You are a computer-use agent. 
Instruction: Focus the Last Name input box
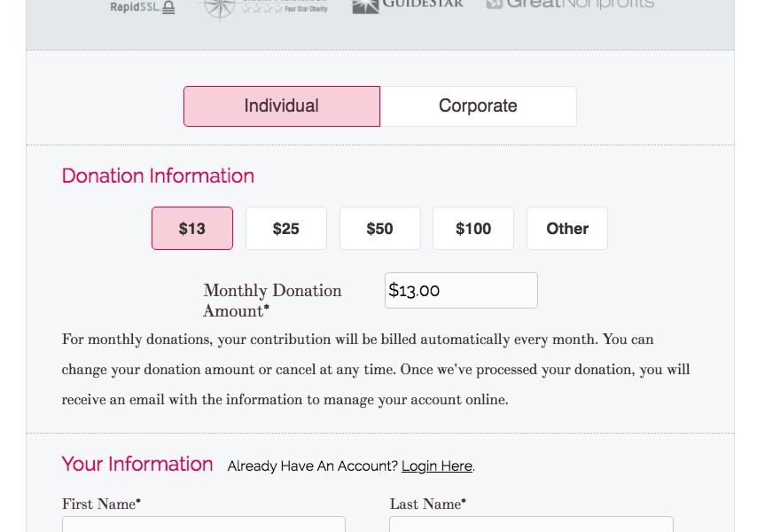531,524
